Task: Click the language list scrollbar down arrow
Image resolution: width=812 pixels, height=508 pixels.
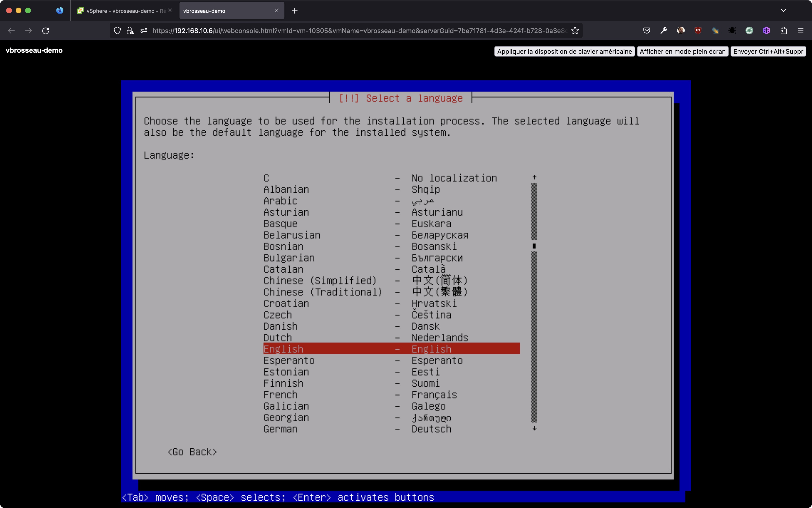Action: (534, 428)
